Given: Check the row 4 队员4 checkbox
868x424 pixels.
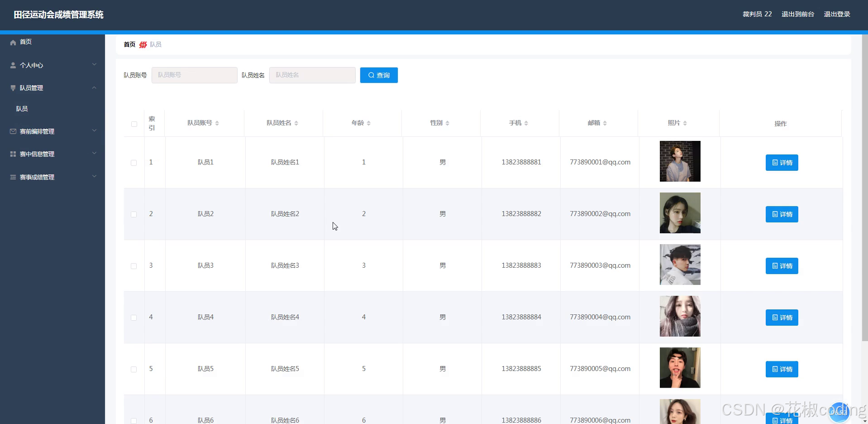Looking at the screenshot, I should coord(134,318).
